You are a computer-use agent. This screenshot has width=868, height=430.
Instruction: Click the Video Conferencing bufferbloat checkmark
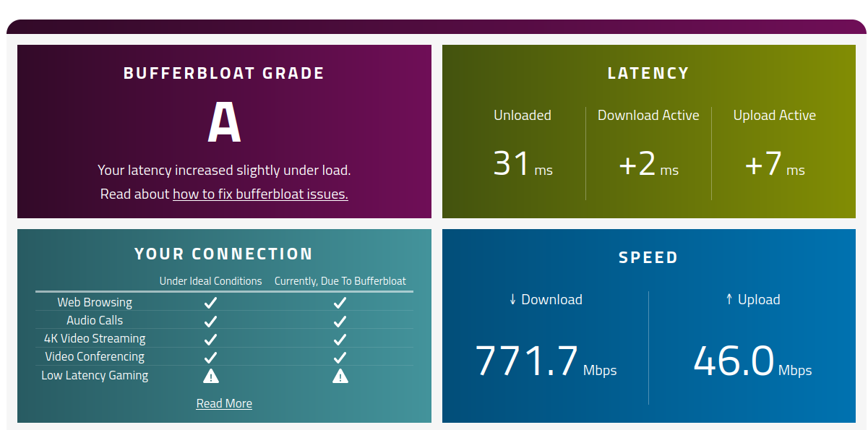(340, 357)
